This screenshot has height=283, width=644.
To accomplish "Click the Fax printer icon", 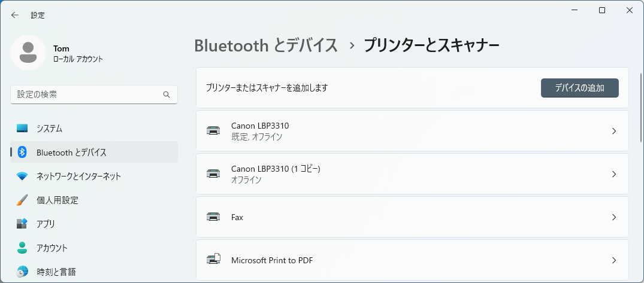I will (x=213, y=217).
